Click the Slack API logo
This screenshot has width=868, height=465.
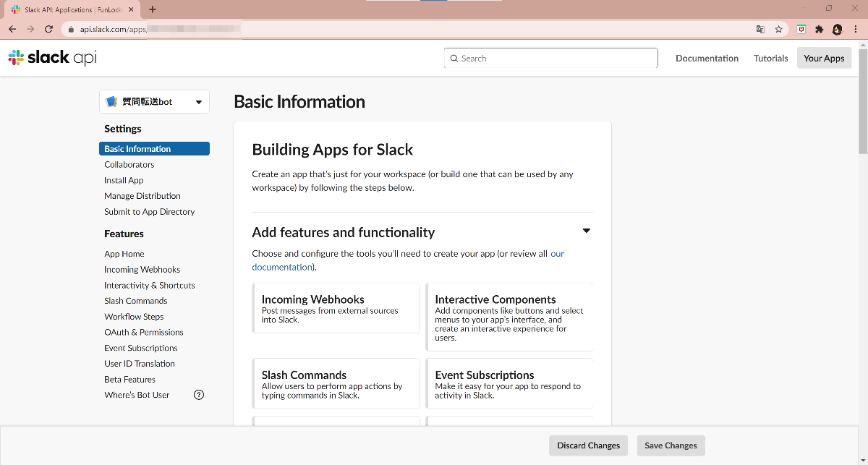point(52,58)
